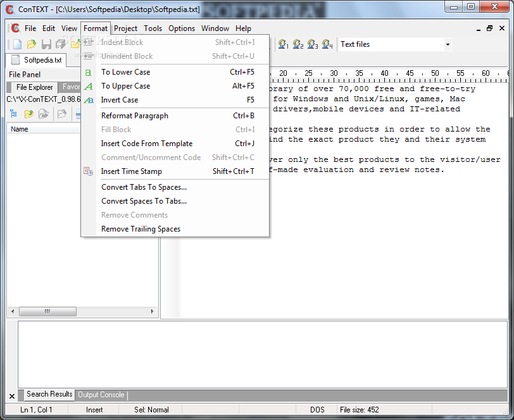Screen dimensions: 514x420
Task: Toggle the folder tree icon in File Panel
Action: (x=13, y=114)
